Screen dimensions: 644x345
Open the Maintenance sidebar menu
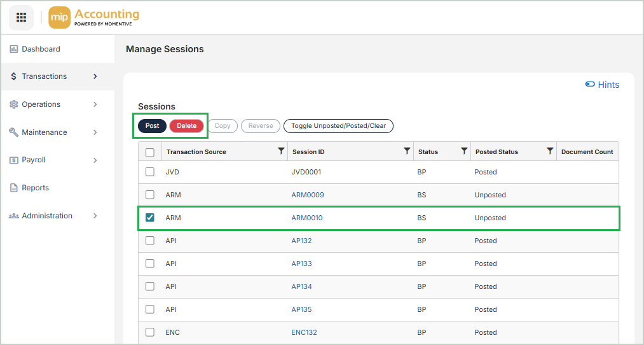(44, 132)
